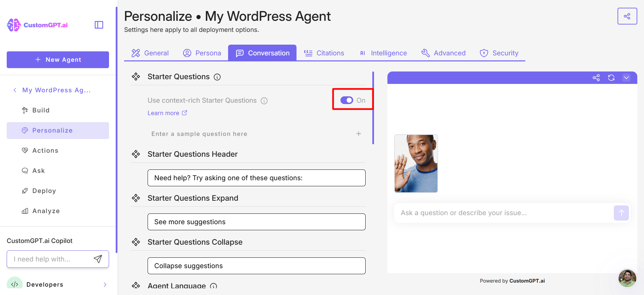This screenshot has height=295, width=644.
Task: Click the Starter Questions info icon
Action: pos(217,77)
